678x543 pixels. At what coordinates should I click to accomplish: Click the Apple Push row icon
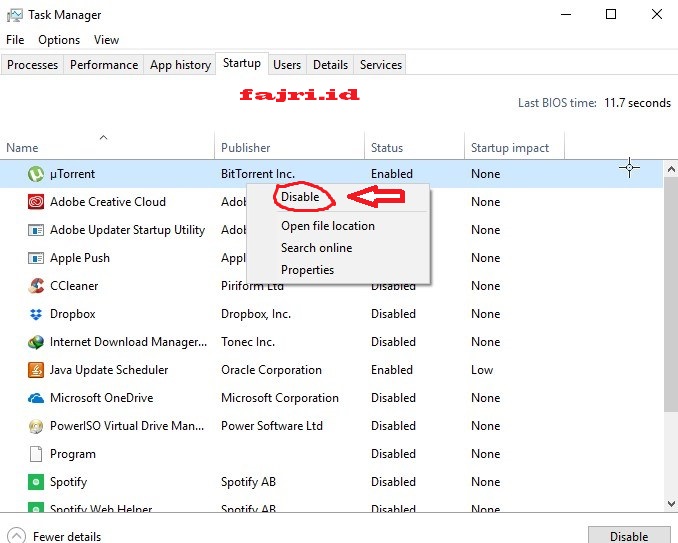(36, 258)
